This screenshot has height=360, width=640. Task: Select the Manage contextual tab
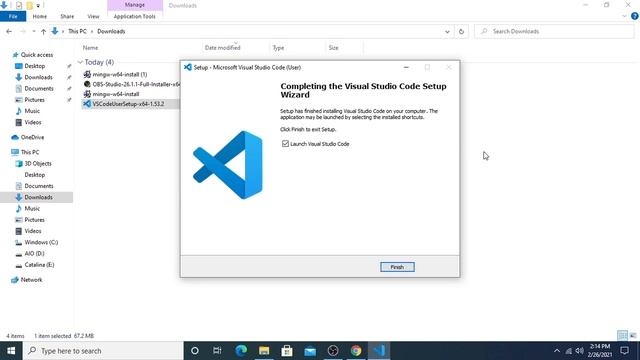coord(135,5)
